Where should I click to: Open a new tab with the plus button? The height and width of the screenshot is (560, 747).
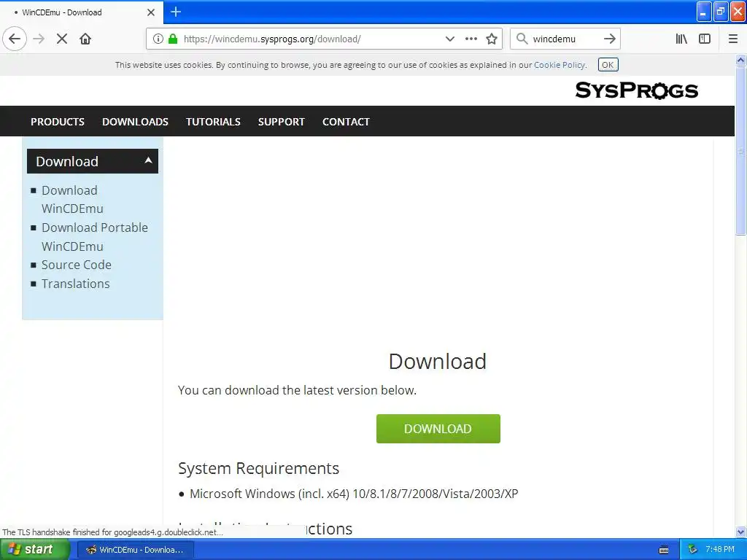[x=176, y=12]
